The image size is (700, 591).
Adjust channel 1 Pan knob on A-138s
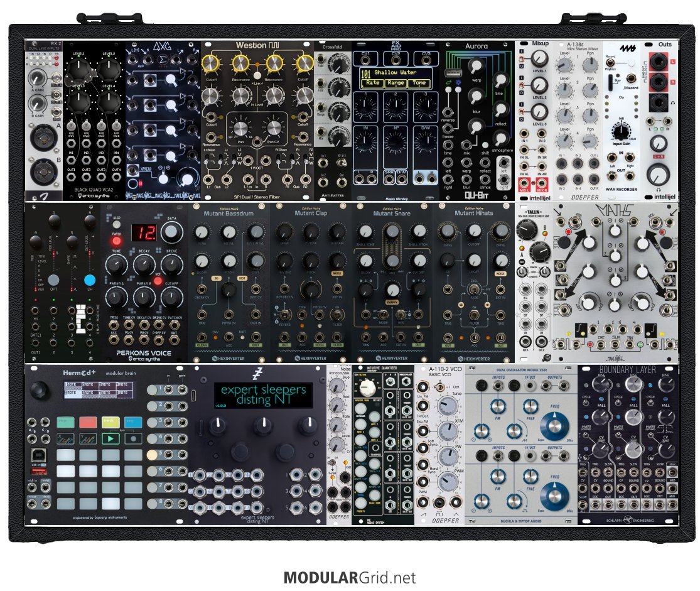[x=590, y=65]
